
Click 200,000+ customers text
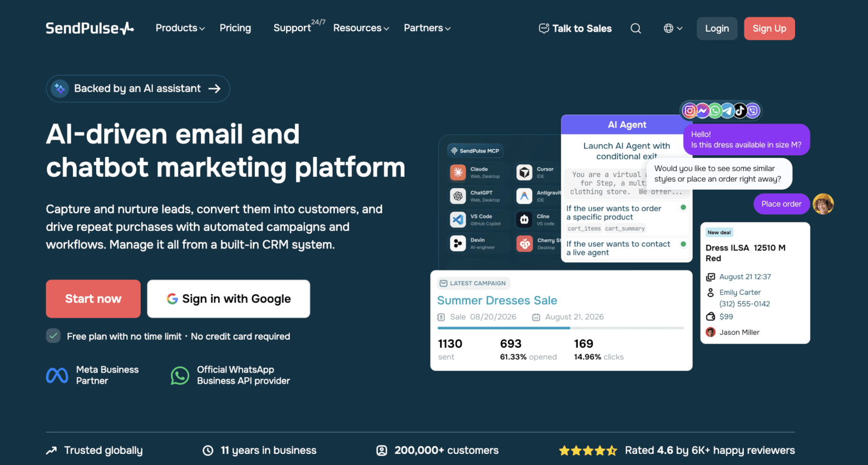coord(446,451)
